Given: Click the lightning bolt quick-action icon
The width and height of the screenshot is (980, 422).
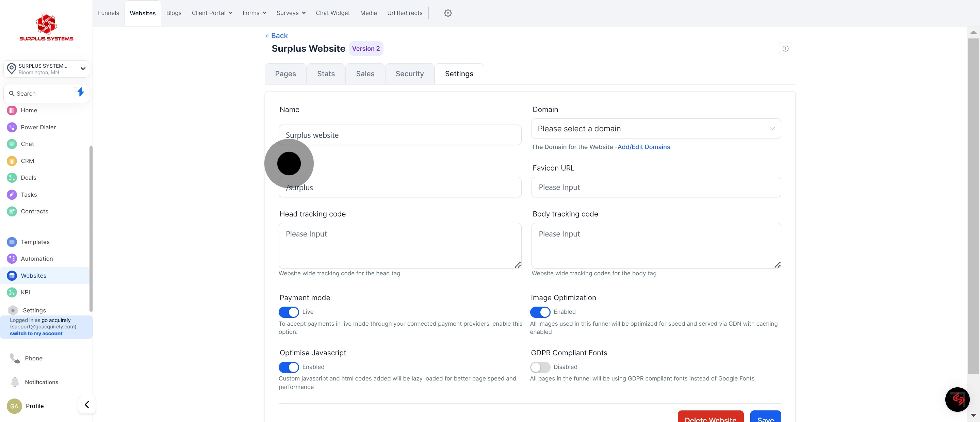Looking at the screenshot, I should [x=80, y=93].
